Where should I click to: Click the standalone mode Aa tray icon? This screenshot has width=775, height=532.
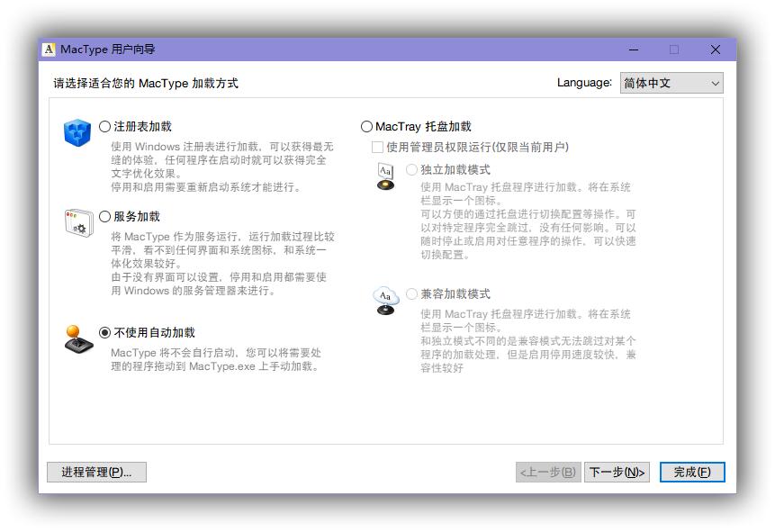click(386, 176)
